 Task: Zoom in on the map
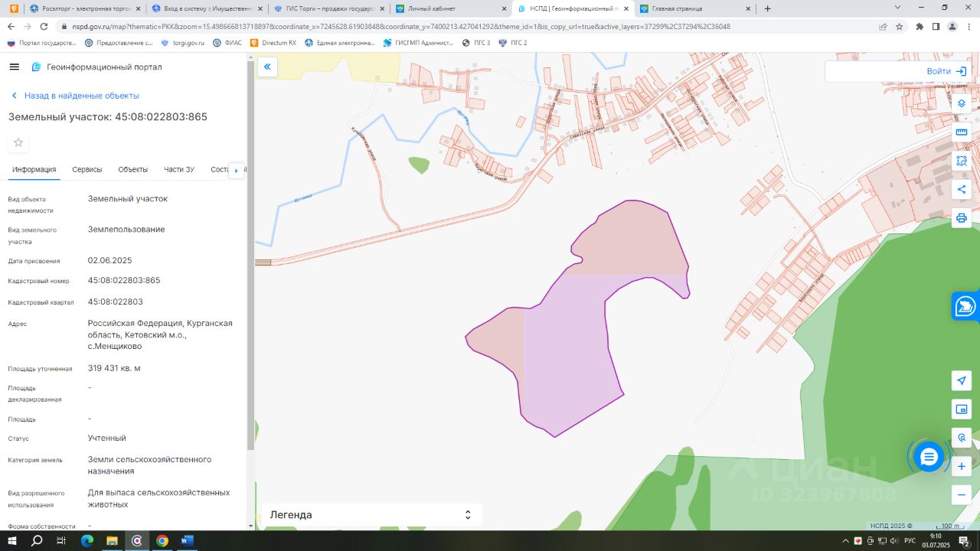click(962, 466)
